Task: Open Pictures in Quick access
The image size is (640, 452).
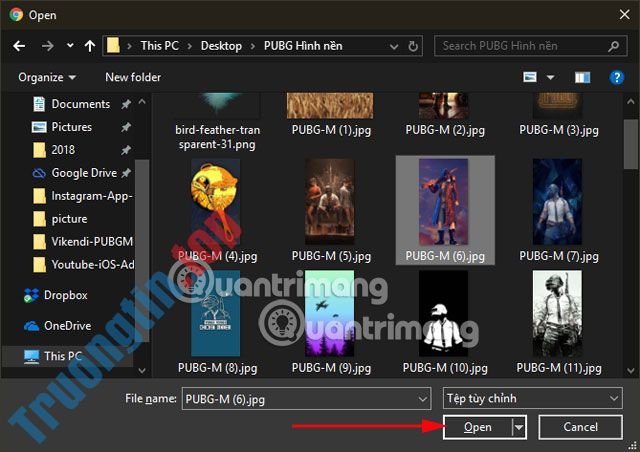Action: pyautogui.click(x=71, y=127)
